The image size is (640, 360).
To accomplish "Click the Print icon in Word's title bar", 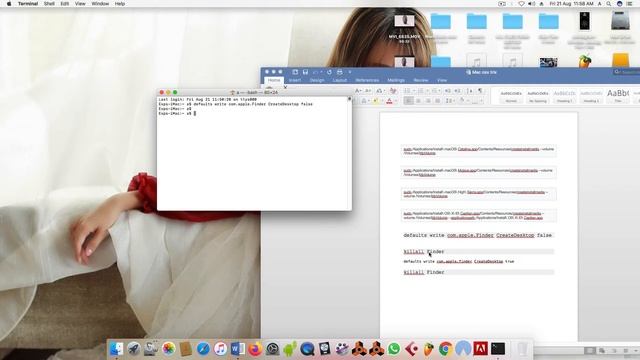I will (339, 72).
